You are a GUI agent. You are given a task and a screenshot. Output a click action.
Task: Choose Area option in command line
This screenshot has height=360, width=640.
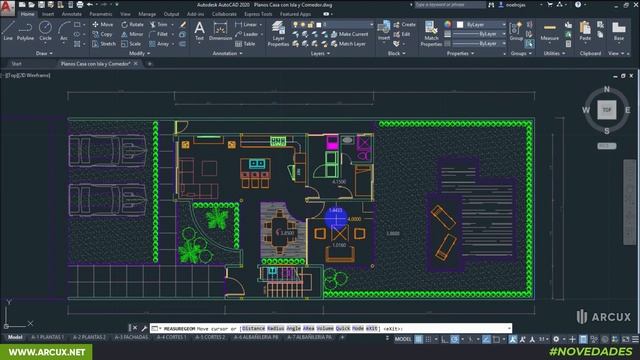click(x=309, y=328)
